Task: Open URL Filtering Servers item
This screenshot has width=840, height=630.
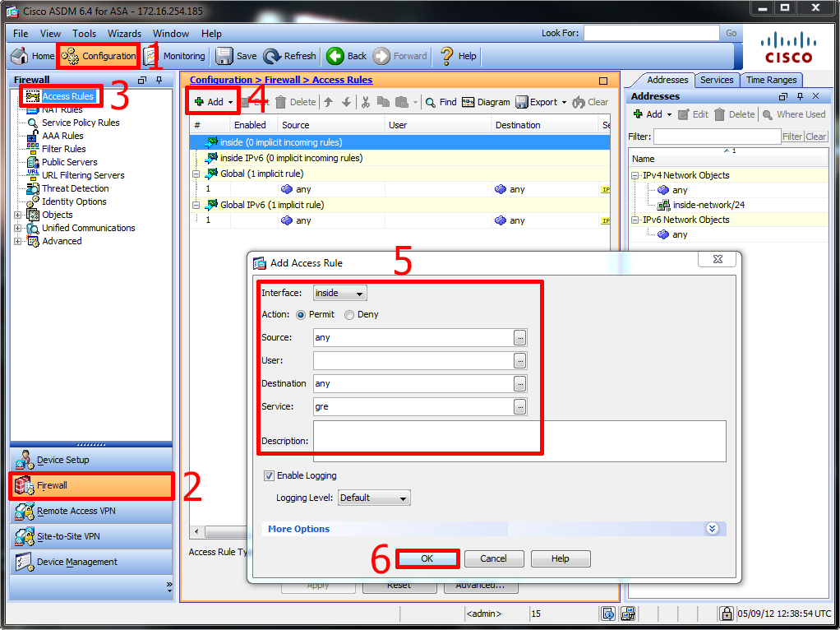Action: tap(83, 175)
